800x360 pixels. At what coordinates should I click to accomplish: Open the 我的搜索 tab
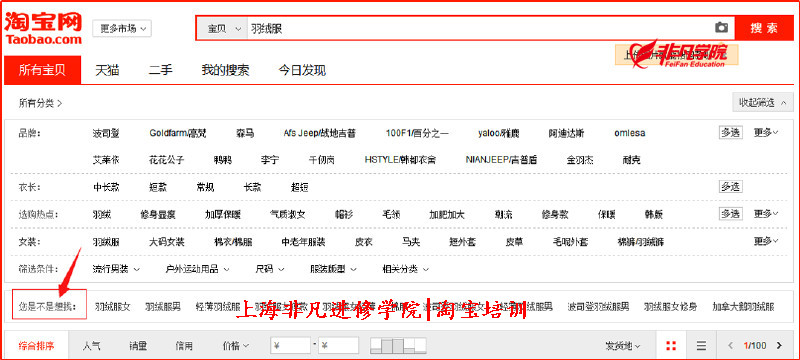tap(225, 70)
